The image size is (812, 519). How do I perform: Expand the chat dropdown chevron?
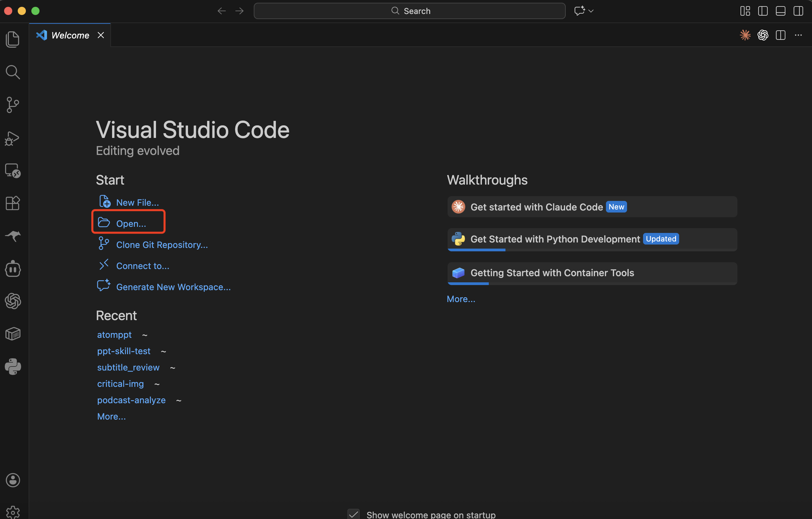tap(591, 11)
